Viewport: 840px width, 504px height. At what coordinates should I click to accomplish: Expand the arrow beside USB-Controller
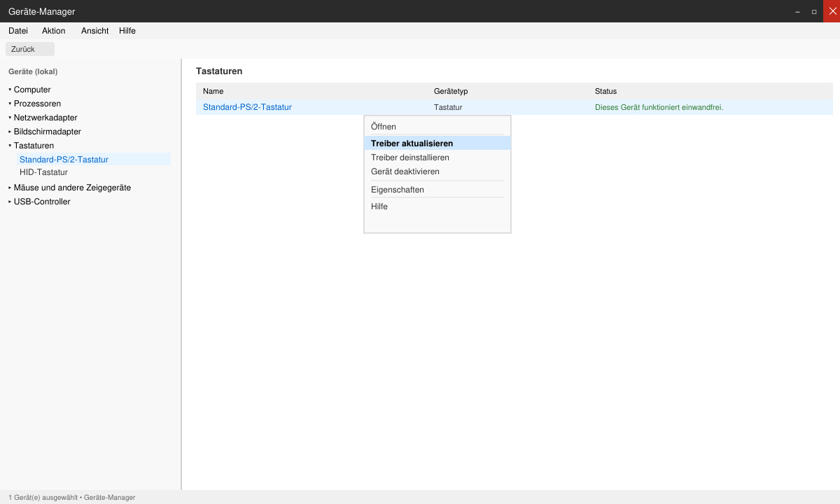click(x=10, y=202)
